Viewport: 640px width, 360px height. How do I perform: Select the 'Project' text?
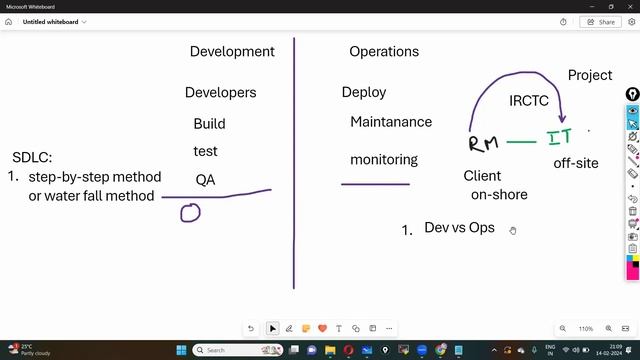click(590, 76)
